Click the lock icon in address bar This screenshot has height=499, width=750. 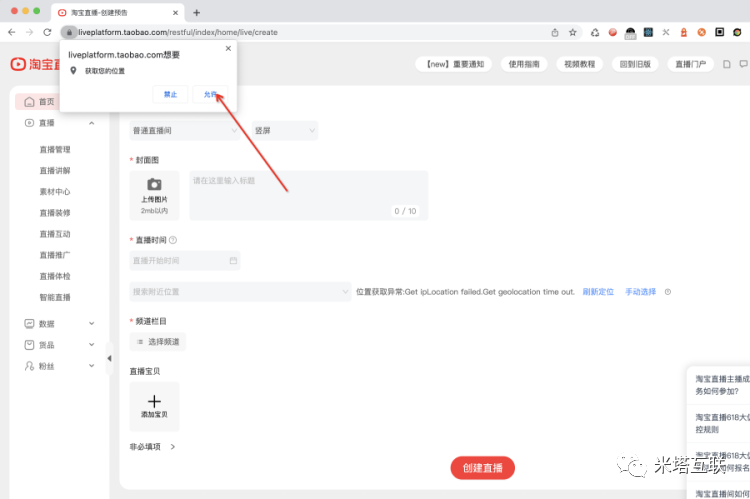tap(69, 32)
